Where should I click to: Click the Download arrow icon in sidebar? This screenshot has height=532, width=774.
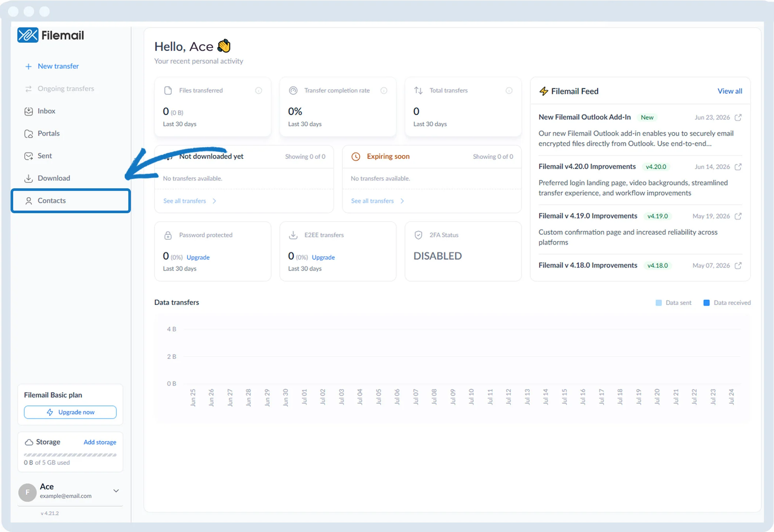pyautogui.click(x=28, y=178)
